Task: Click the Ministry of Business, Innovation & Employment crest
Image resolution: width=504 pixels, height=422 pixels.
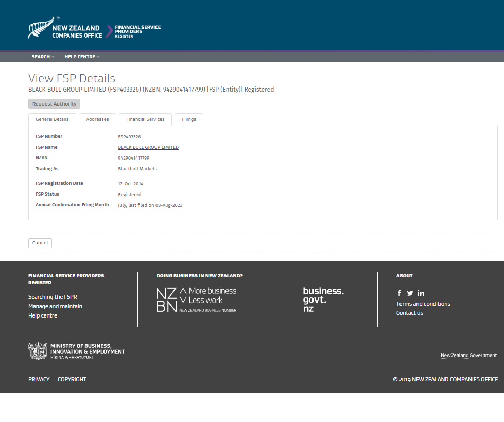Action: tap(38, 350)
